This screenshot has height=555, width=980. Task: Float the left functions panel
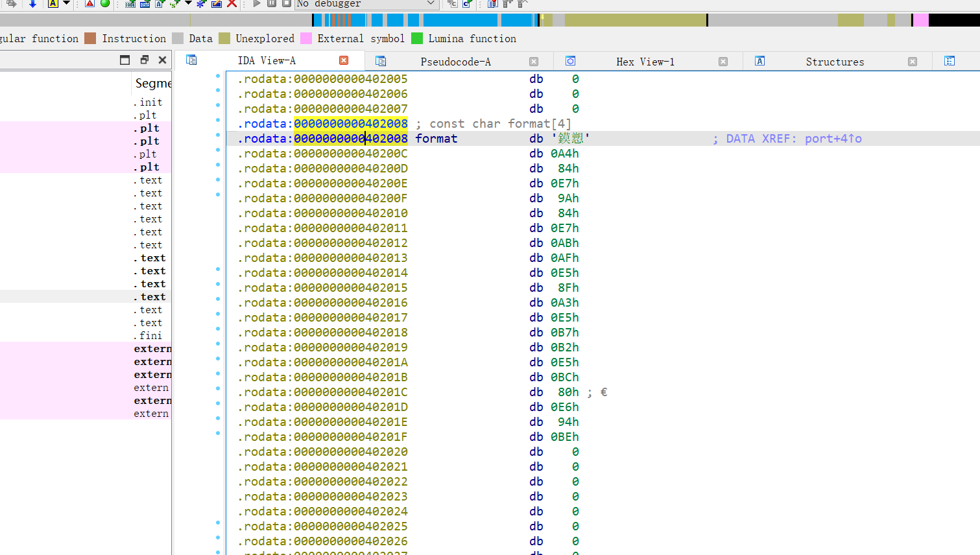[x=144, y=60]
